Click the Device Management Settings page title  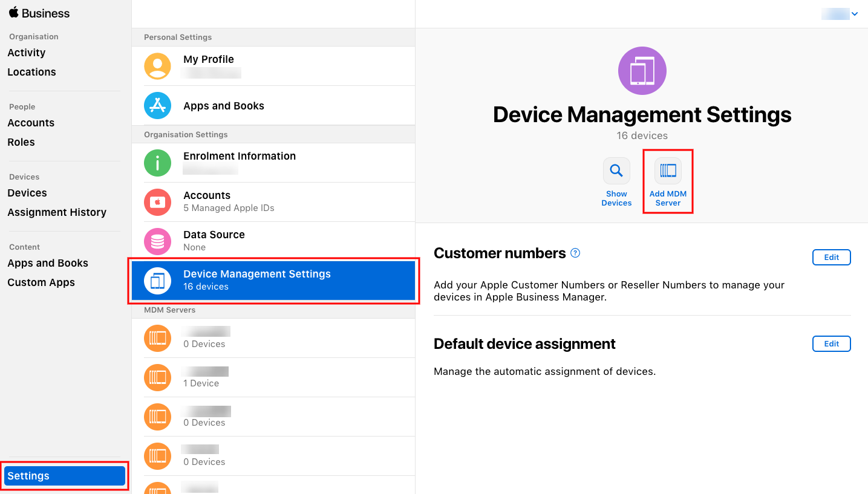642,114
